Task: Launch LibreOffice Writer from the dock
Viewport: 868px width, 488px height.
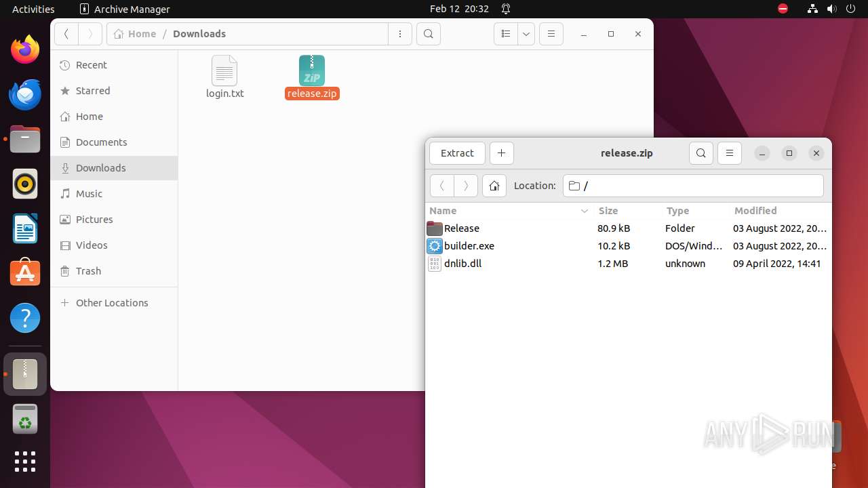Action: click(25, 228)
